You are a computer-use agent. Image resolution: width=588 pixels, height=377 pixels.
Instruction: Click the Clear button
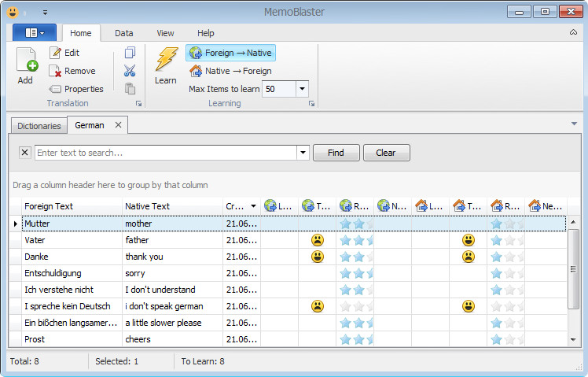click(x=386, y=153)
